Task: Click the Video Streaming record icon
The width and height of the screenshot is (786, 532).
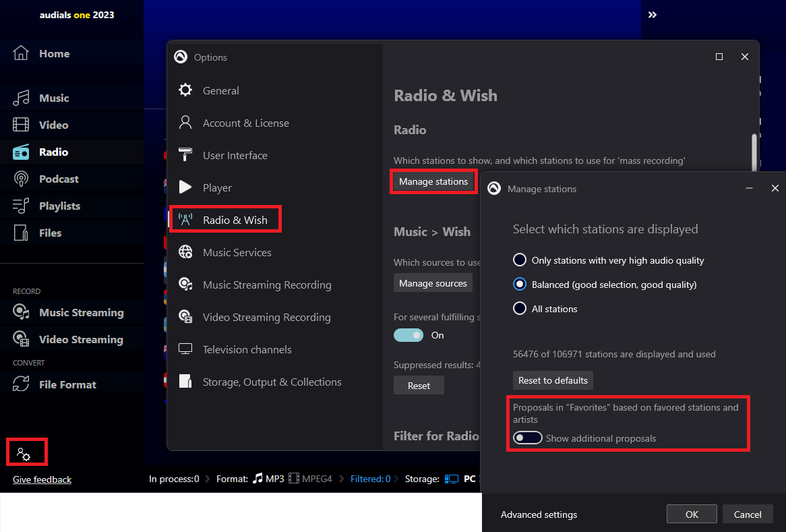Action: (20, 339)
